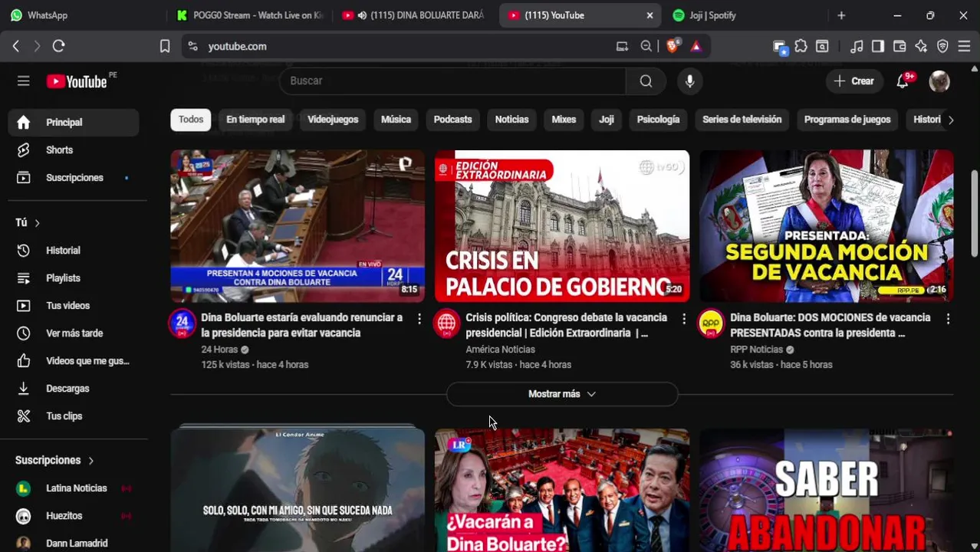The image size is (980, 552).
Task: Open Descargas in sidebar
Action: tap(74, 389)
